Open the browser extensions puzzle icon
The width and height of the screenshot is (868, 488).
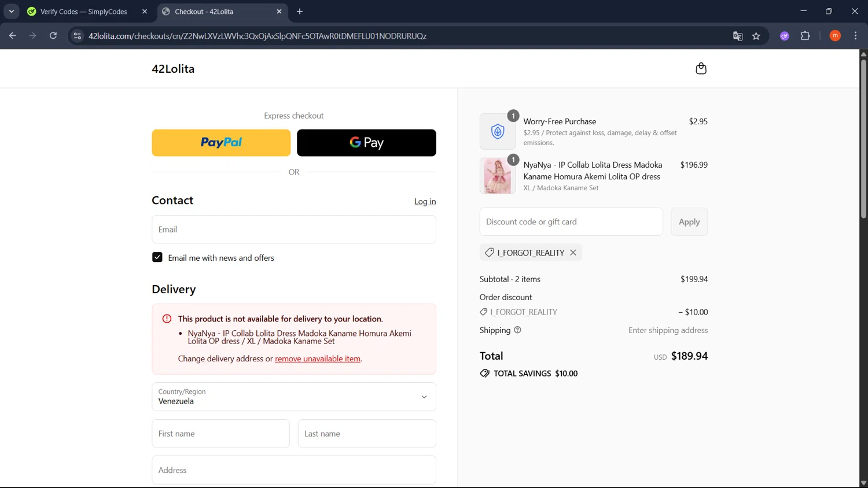(805, 36)
